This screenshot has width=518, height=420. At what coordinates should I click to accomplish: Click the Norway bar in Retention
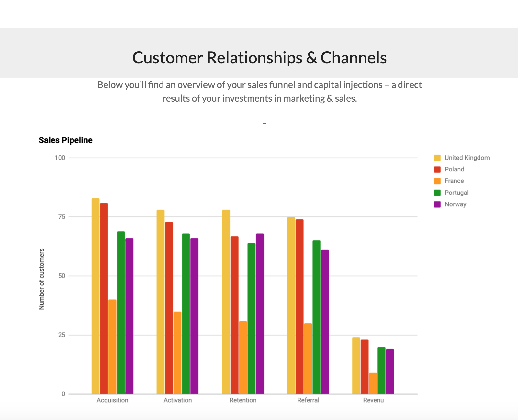(x=260, y=314)
